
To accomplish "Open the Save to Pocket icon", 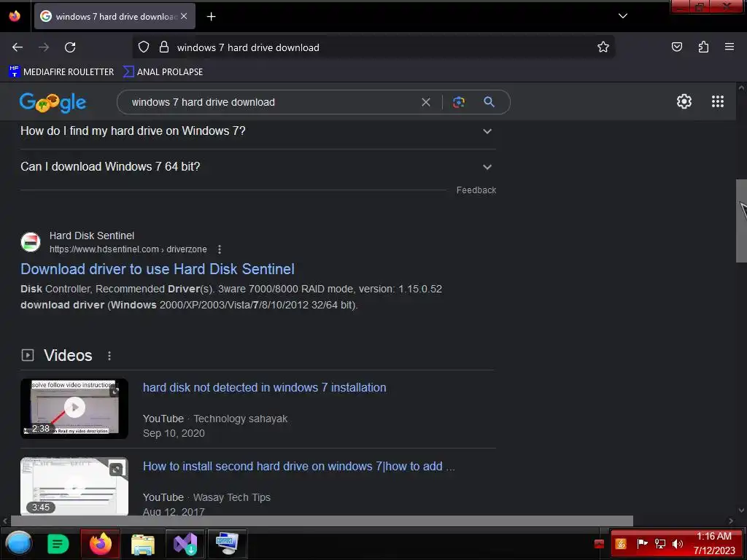I will pos(676,47).
